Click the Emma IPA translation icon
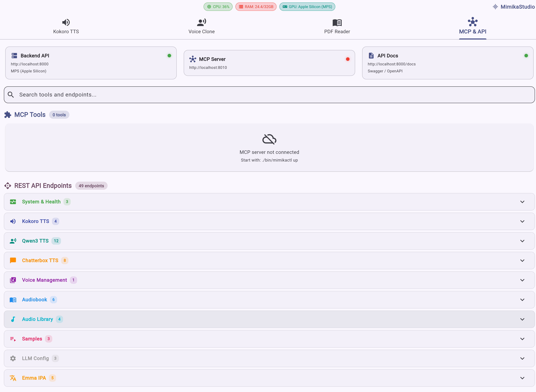The height and width of the screenshot is (392, 536). click(x=13, y=378)
